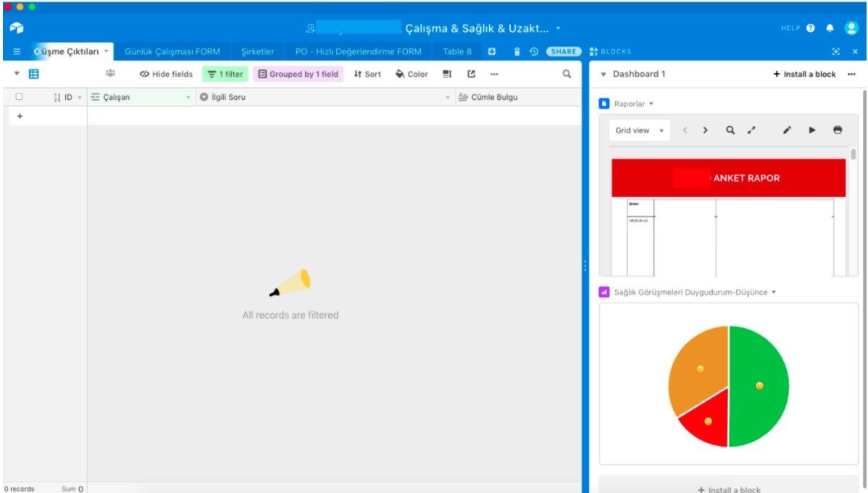
Task: Add a new table with plus icon
Action: [x=491, y=52]
